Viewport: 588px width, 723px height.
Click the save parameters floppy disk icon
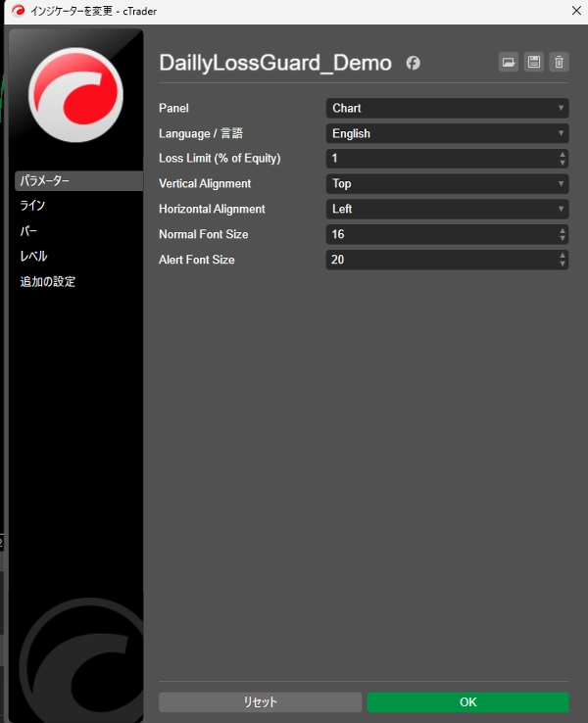[533, 63]
